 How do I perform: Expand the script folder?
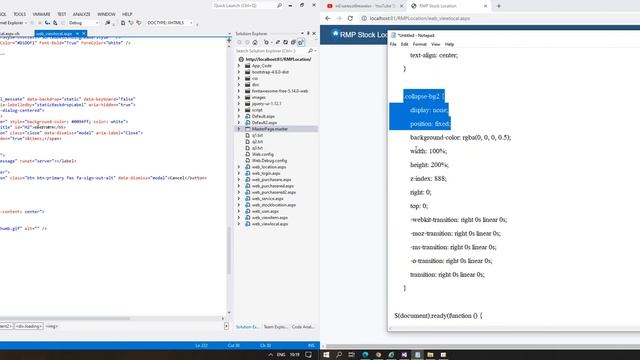tap(239, 110)
